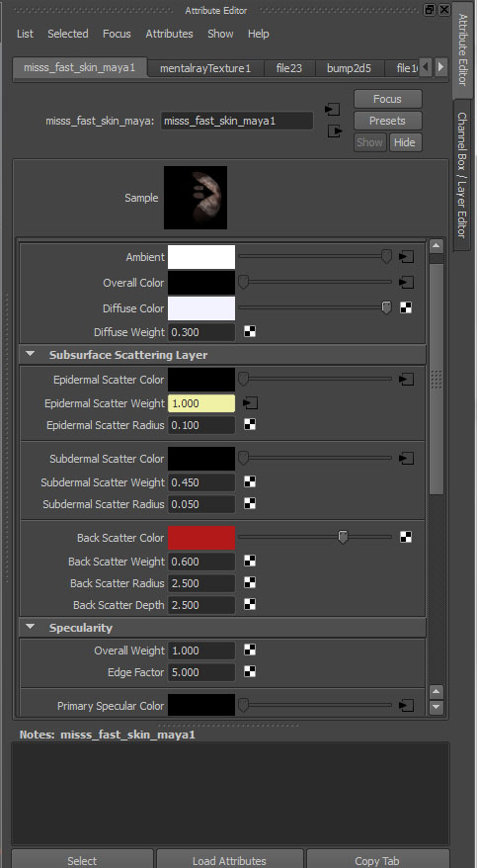Click the Presets button
Screen dimensions: 477x868
pos(387,121)
